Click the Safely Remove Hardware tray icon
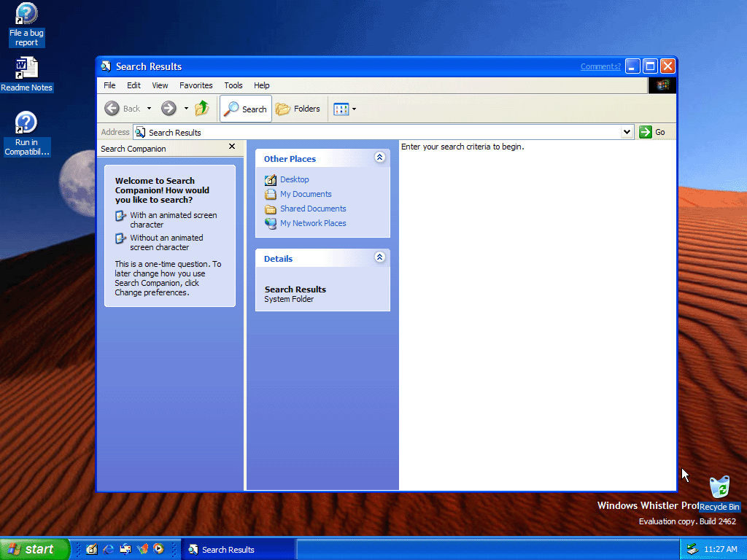 coord(692,550)
